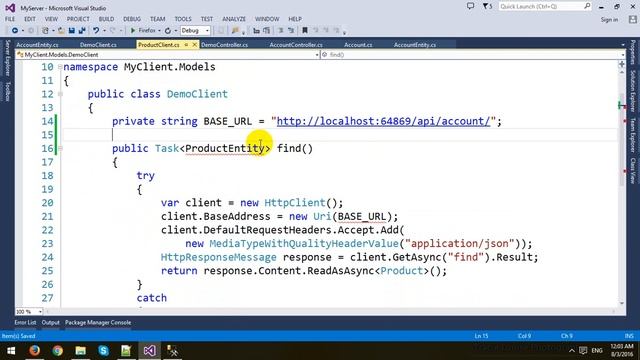Click the ENG language indicator in the tray
This screenshot has height=360, width=640.
pyautogui.click(x=597, y=351)
